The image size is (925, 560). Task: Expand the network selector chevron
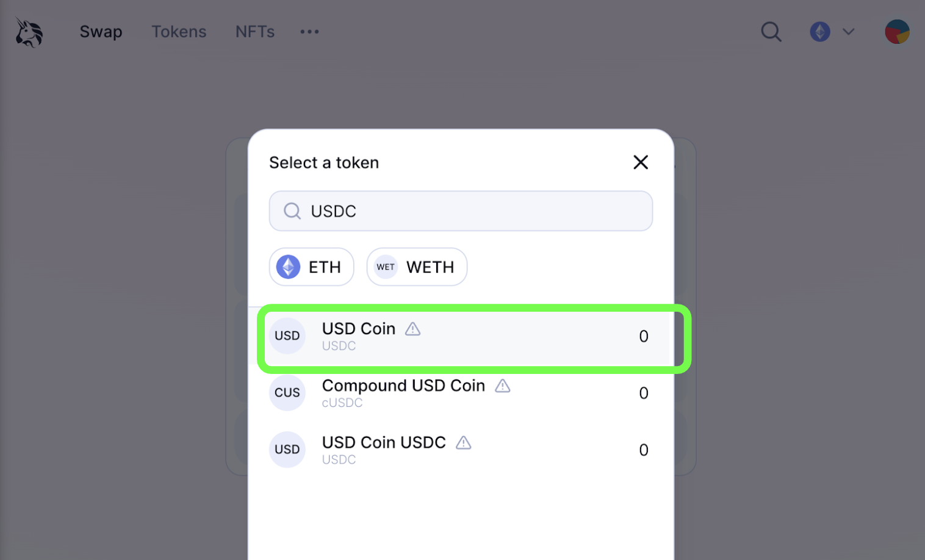click(x=849, y=32)
